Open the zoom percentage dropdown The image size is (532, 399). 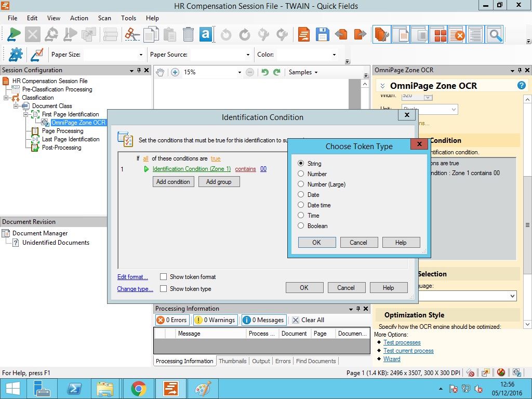click(240, 72)
